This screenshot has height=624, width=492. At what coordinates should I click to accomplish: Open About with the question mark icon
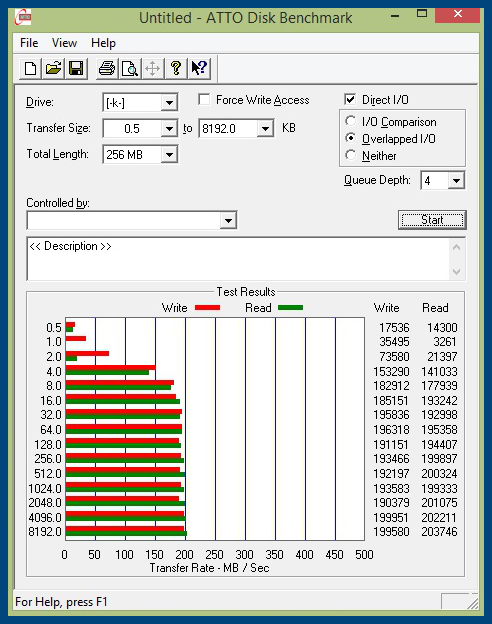coord(176,68)
